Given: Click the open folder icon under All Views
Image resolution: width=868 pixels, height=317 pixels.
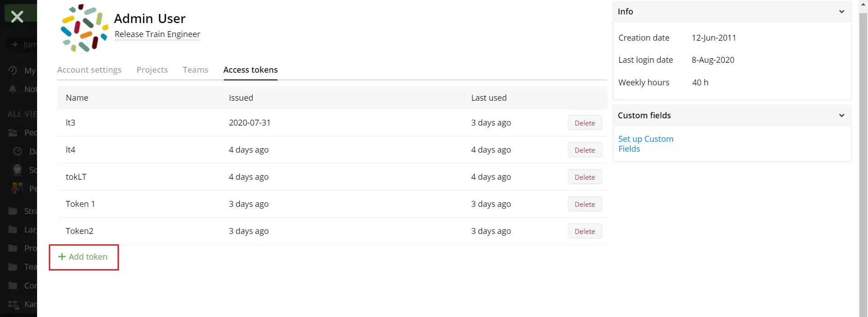Looking at the screenshot, I should pos(13,133).
